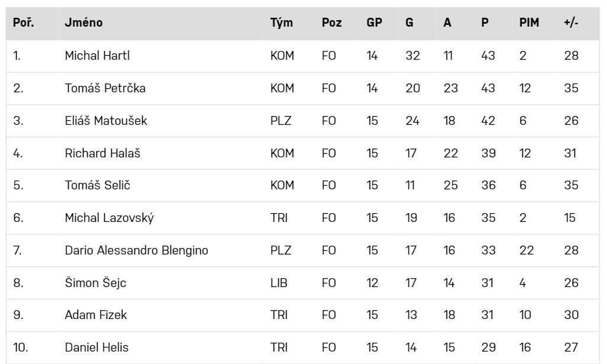Sort by the Tým column header
Viewport: 607px width, 364px height.
pos(281,23)
